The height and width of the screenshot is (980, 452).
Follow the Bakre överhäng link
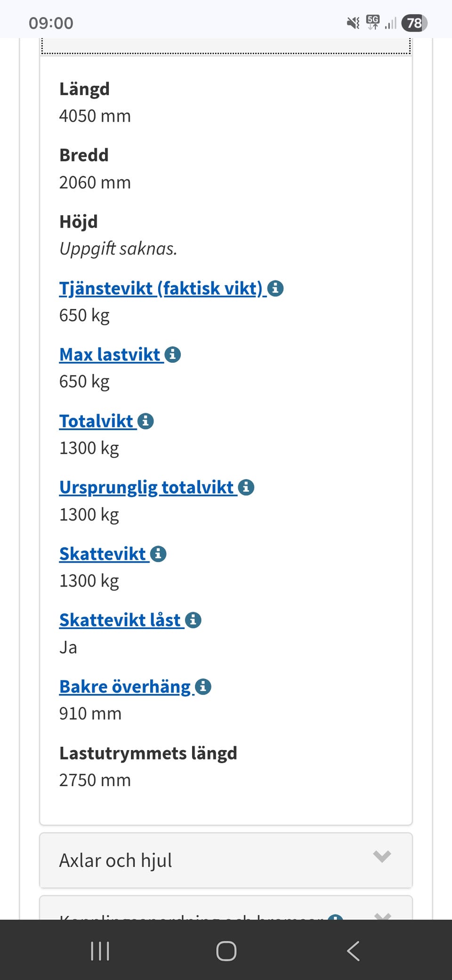(x=125, y=687)
